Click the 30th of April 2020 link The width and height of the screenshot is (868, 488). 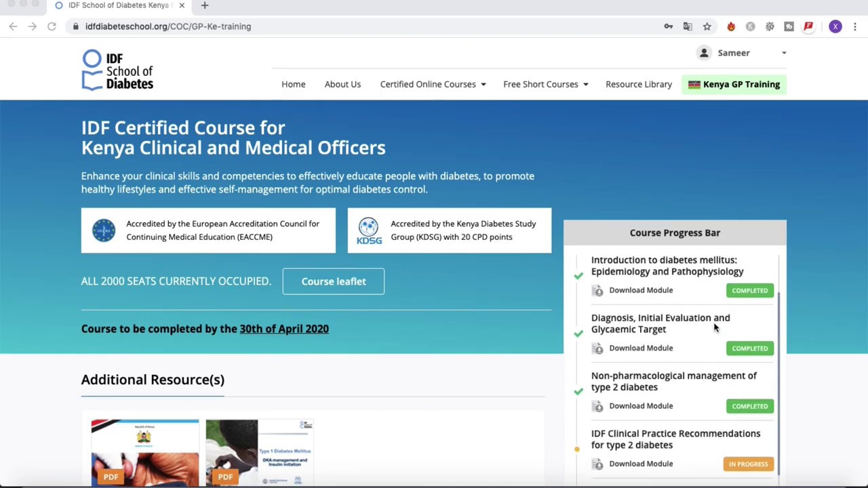pos(284,329)
